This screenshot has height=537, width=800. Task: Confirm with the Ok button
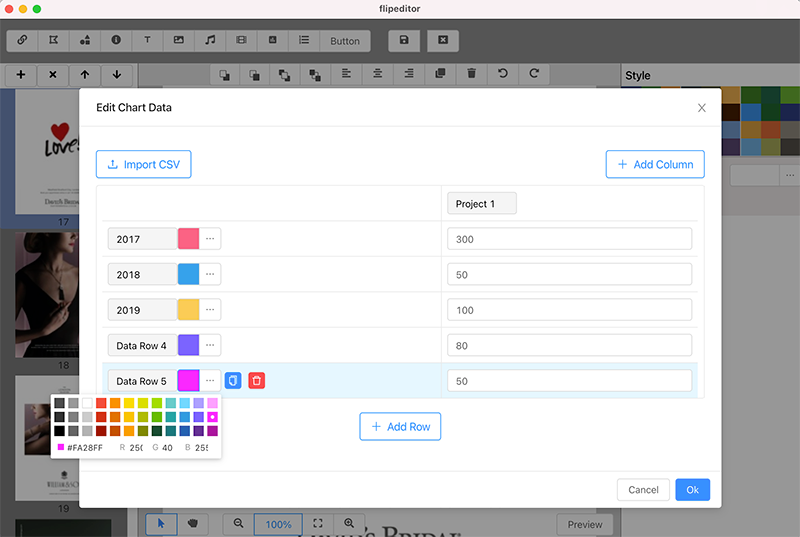pyautogui.click(x=692, y=490)
